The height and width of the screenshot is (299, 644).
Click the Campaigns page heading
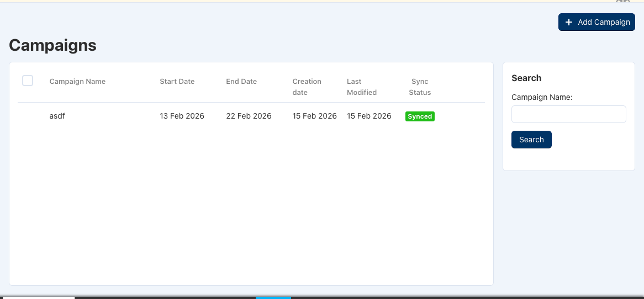point(52,45)
